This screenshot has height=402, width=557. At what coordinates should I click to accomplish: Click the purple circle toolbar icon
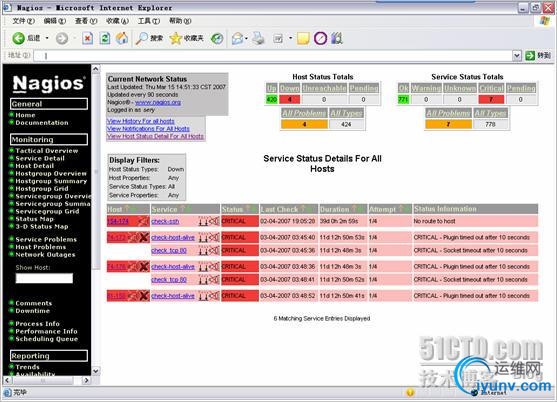(320, 38)
